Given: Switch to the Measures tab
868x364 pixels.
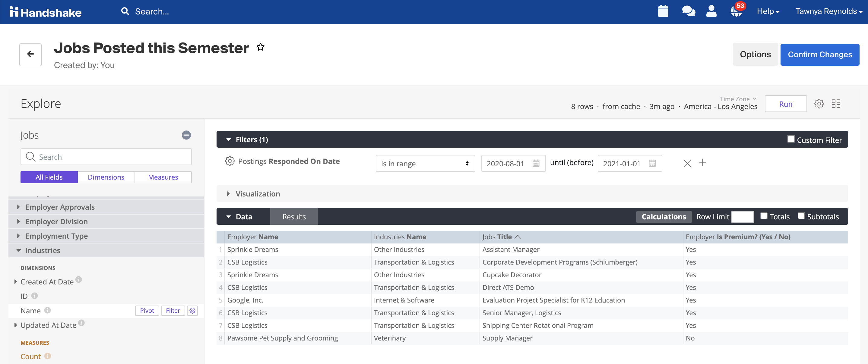Looking at the screenshot, I should [x=163, y=177].
